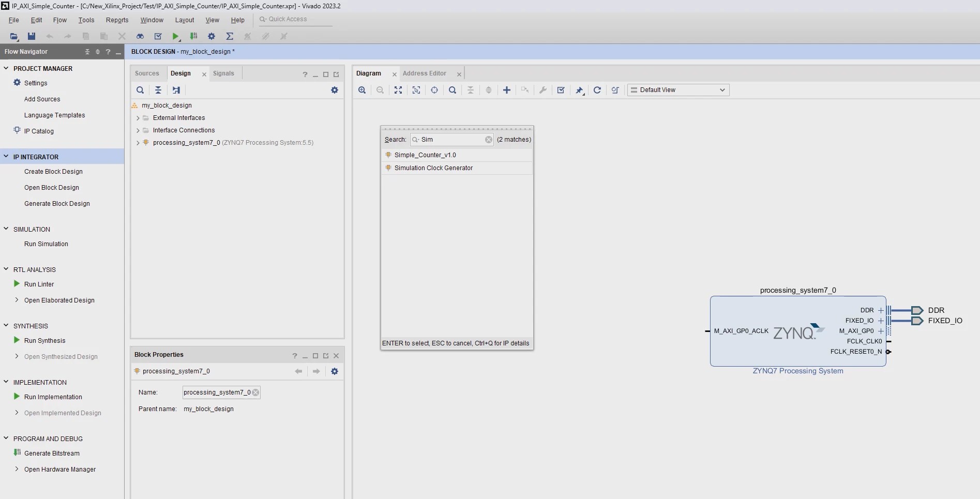Click the Zoom Fit icon in the Diagram toolbar
980x499 pixels.
point(398,90)
